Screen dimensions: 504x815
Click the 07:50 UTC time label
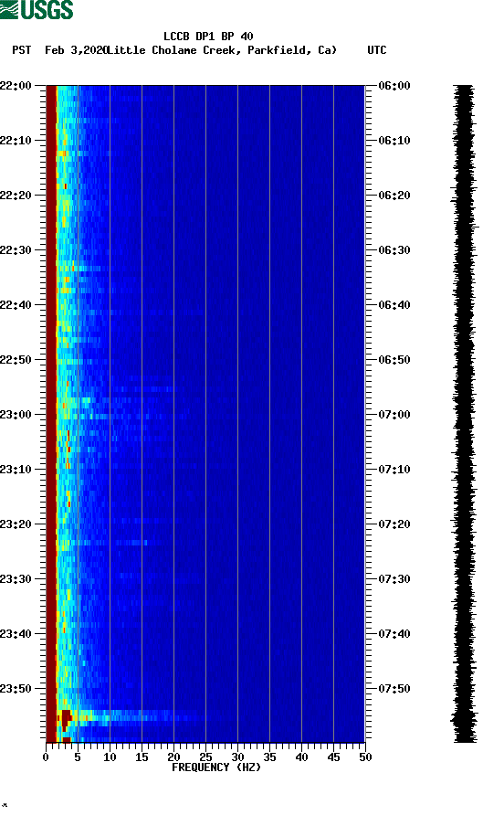pyautogui.click(x=394, y=689)
